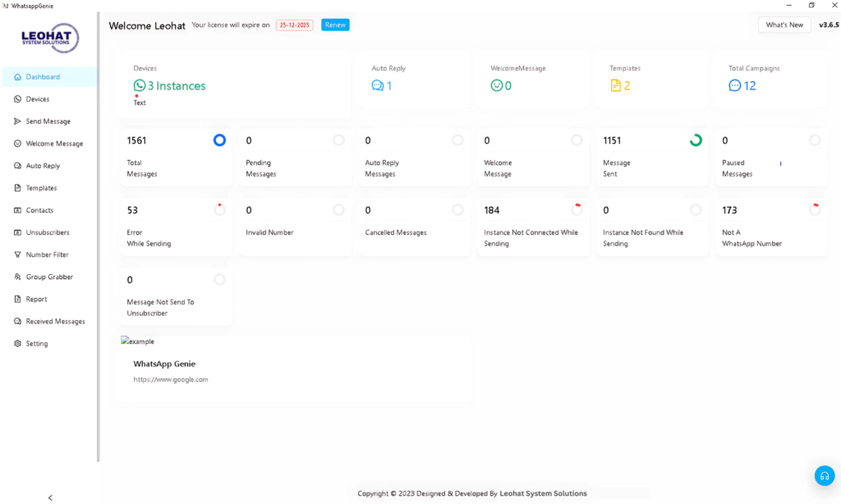This screenshot has width=841, height=504.
Task: Click the 3 Instances text
Action: point(177,86)
